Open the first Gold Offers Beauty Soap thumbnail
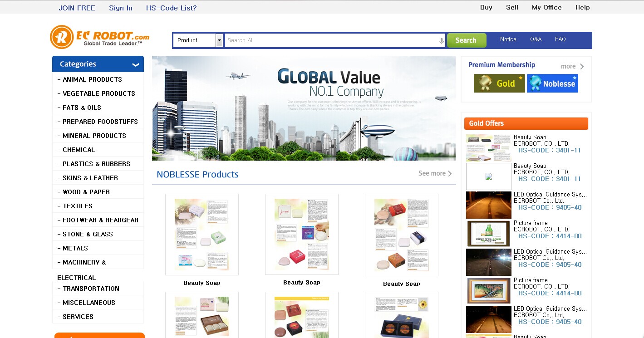Image resolution: width=644 pixels, height=338 pixels. pos(489,148)
